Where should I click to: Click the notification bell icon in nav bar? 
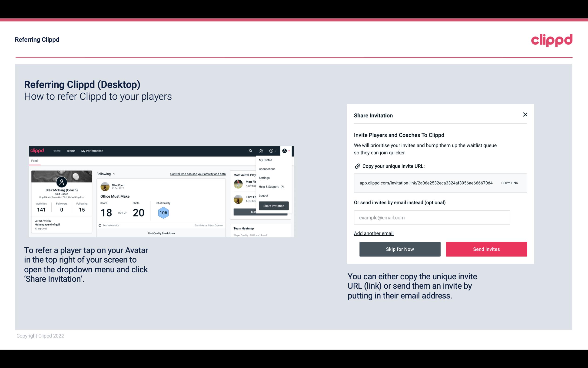point(261,151)
